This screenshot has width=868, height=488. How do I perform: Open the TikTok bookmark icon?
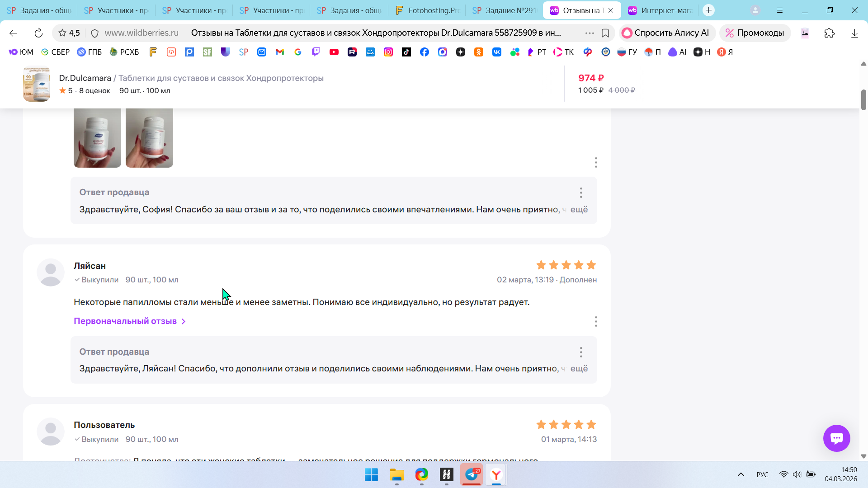406,52
